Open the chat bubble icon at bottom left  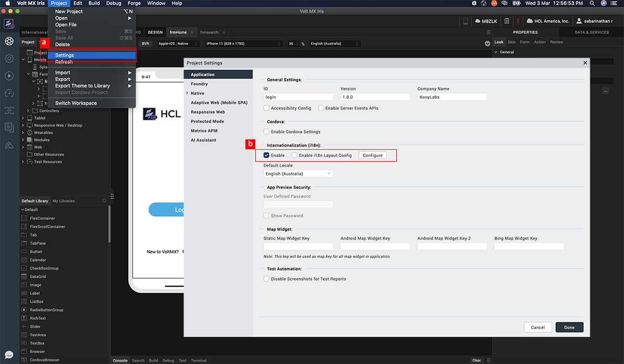point(9,355)
